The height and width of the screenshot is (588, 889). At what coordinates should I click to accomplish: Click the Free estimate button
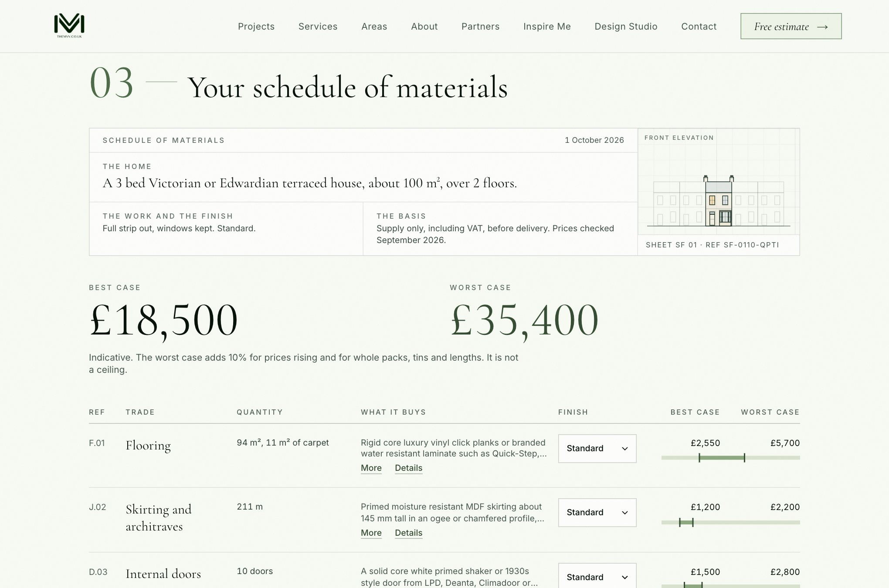pyautogui.click(x=791, y=26)
